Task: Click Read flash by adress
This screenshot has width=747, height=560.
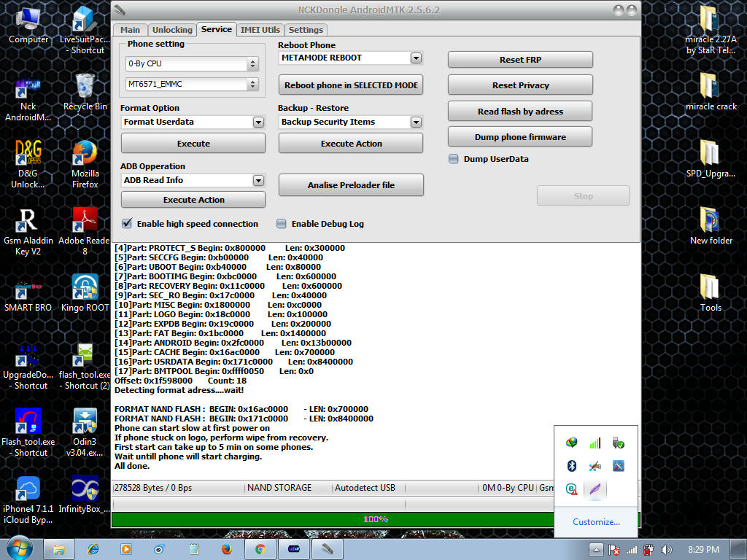Action: coord(520,112)
